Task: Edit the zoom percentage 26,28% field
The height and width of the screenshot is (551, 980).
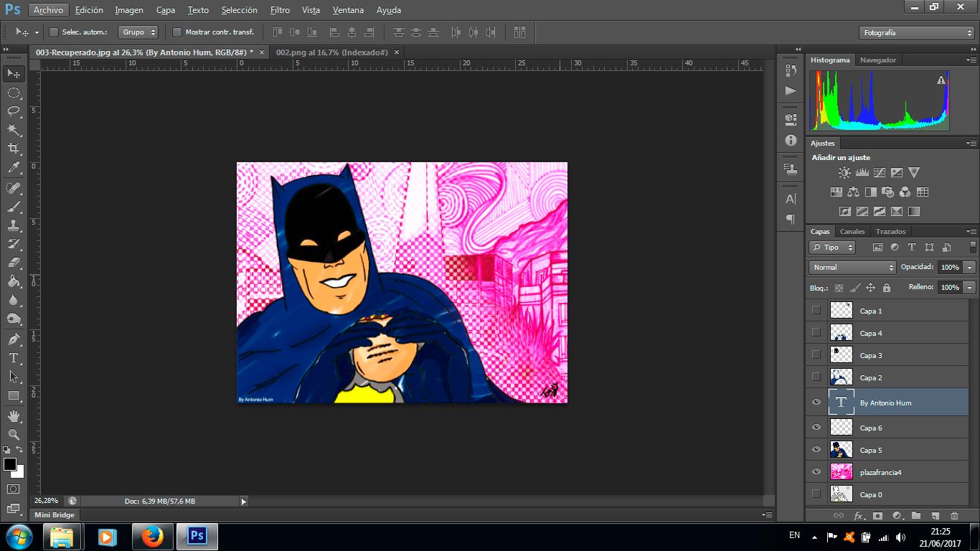Action: (46, 501)
